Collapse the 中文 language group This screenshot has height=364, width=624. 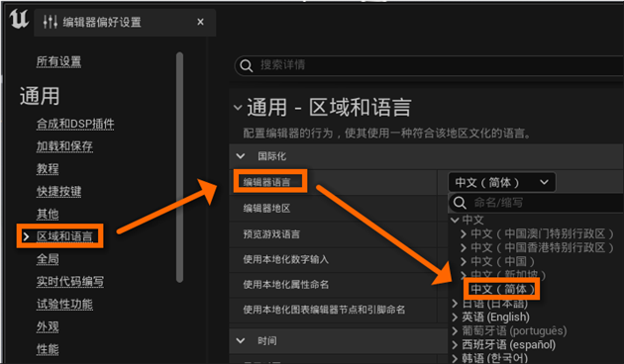(x=455, y=220)
